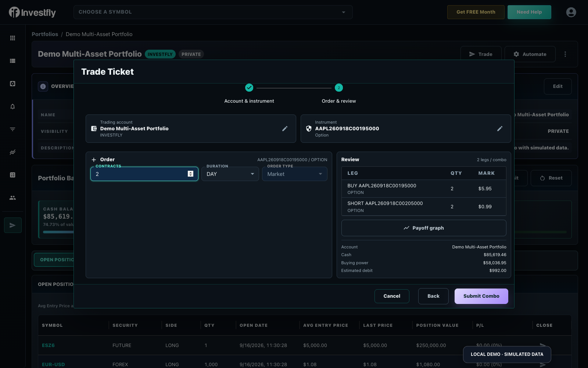Show the Payoff graph
The width and height of the screenshot is (588, 368).
point(424,228)
